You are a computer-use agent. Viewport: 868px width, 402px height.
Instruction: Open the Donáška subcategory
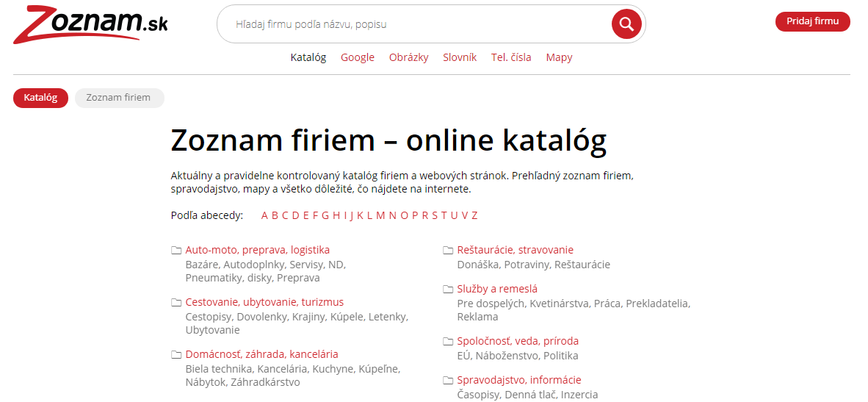pyautogui.click(x=478, y=265)
